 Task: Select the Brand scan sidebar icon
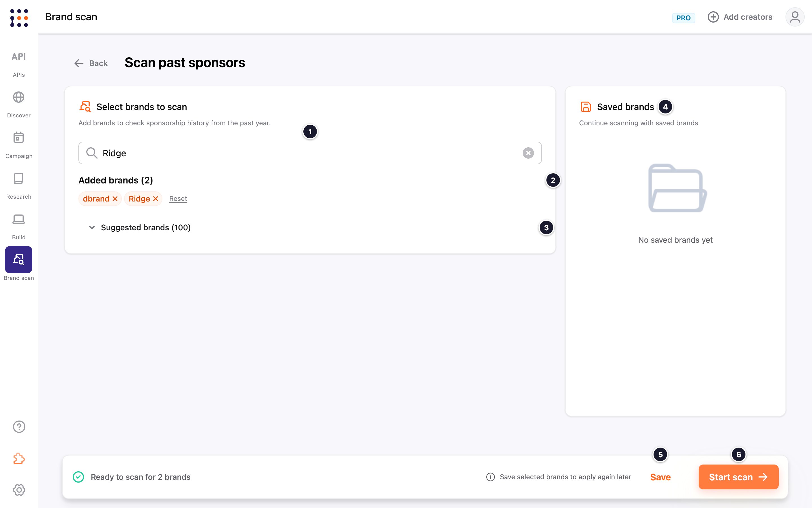coord(19,259)
